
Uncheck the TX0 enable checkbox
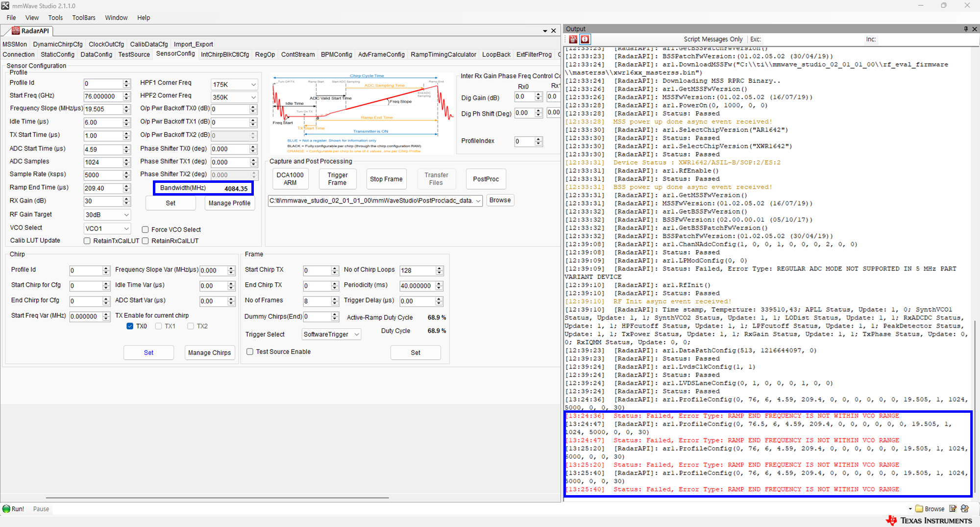[x=130, y=326]
